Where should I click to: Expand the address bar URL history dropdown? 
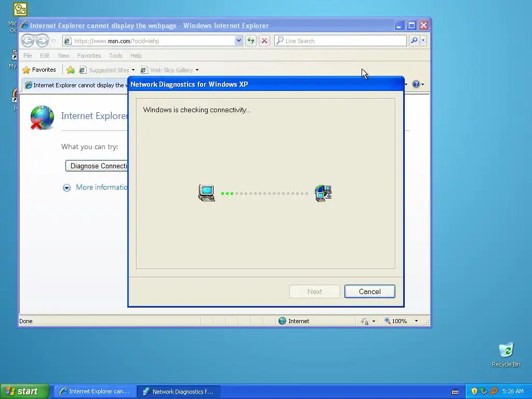coord(238,41)
